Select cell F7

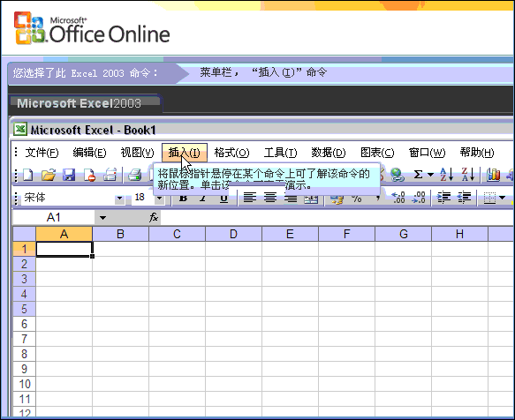tap(346, 339)
